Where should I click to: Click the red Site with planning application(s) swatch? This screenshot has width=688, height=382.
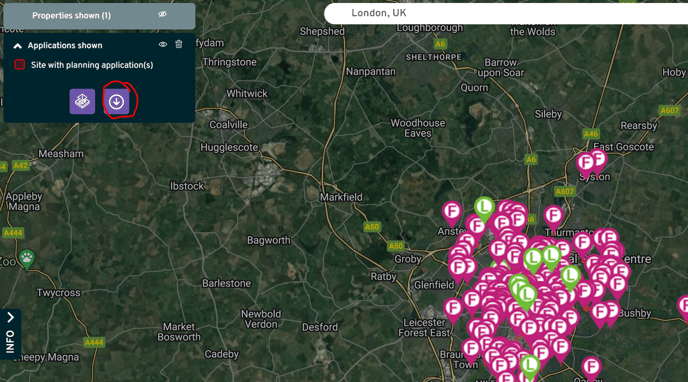(19, 65)
